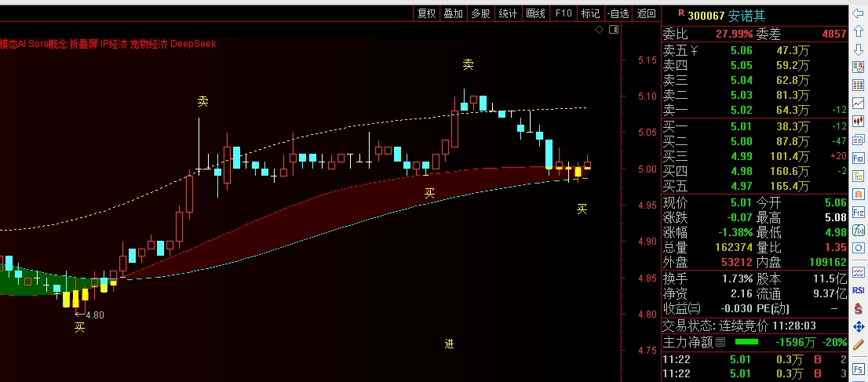Open the orange folder tree icon
The image size is (868, 382).
click(x=859, y=176)
